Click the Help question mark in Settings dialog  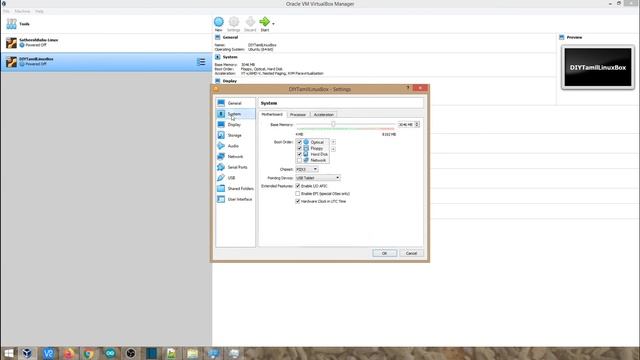pyautogui.click(x=407, y=88)
